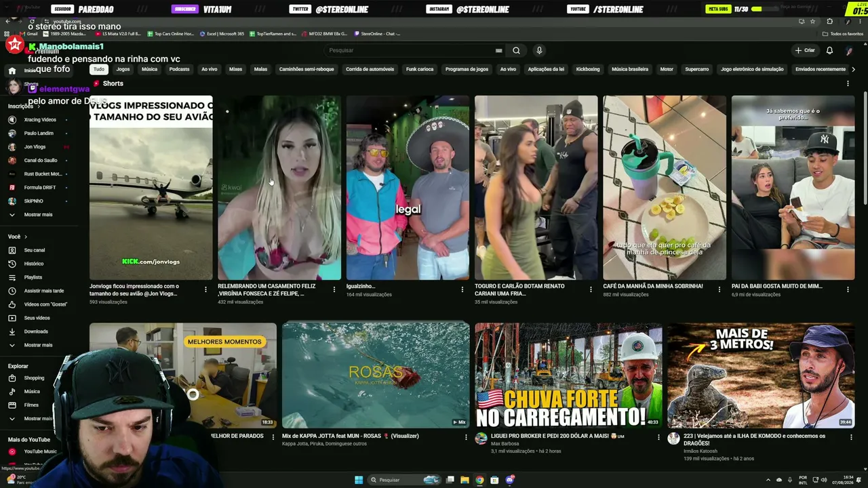Open the account avatar menu on YouTube

(x=849, y=50)
